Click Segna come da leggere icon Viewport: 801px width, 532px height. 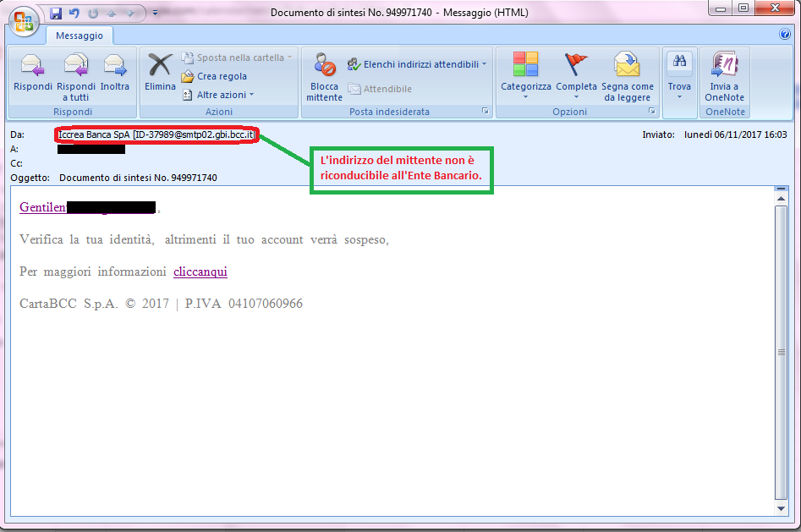628,64
